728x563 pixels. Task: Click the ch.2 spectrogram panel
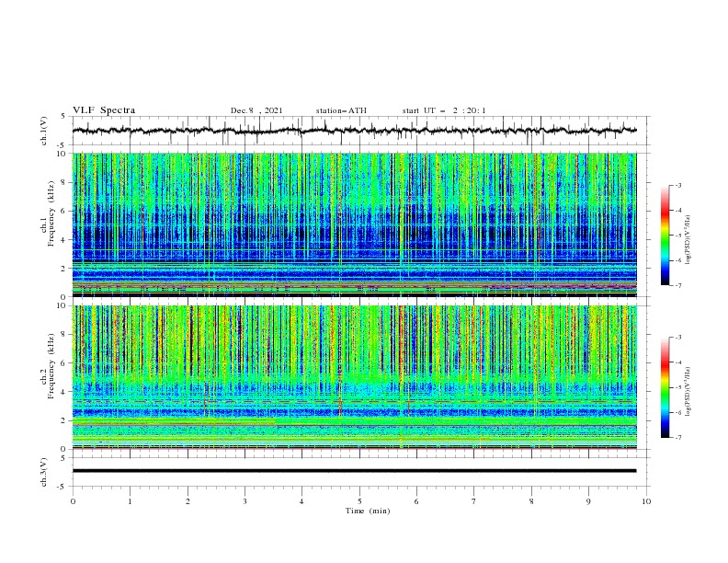[x=355, y=377]
